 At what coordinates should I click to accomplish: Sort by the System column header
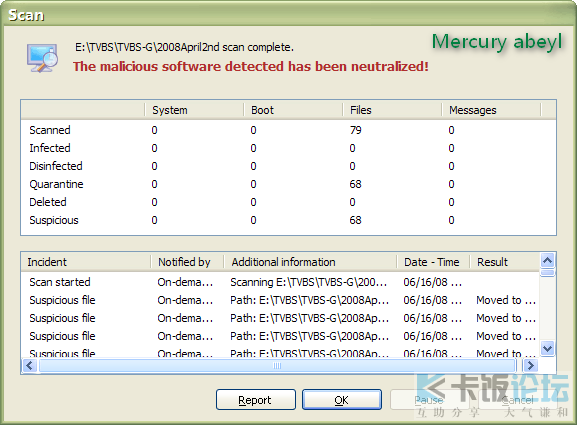click(x=194, y=110)
